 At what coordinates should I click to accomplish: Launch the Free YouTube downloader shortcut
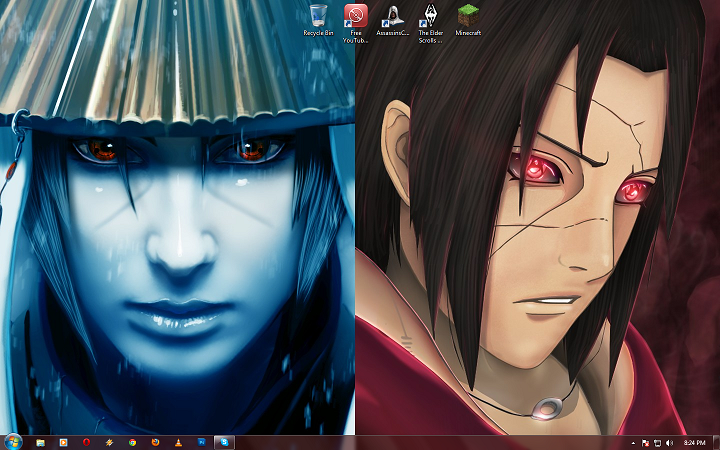tap(355, 16)
